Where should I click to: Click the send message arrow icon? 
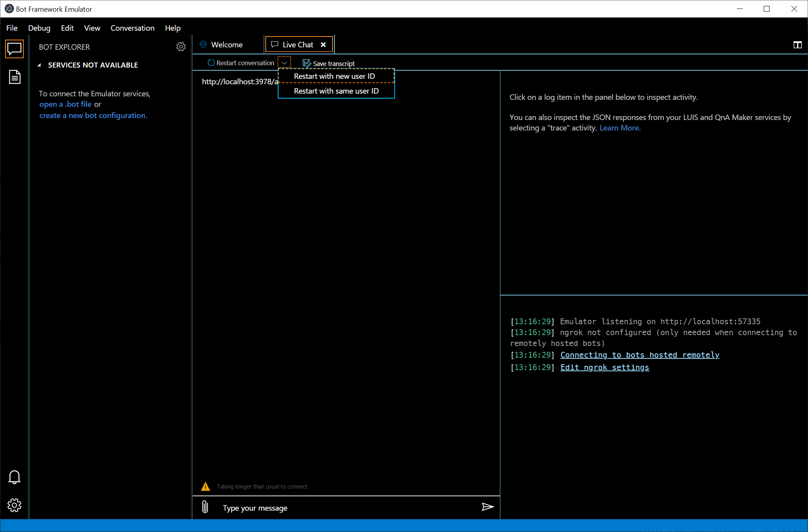488,507
